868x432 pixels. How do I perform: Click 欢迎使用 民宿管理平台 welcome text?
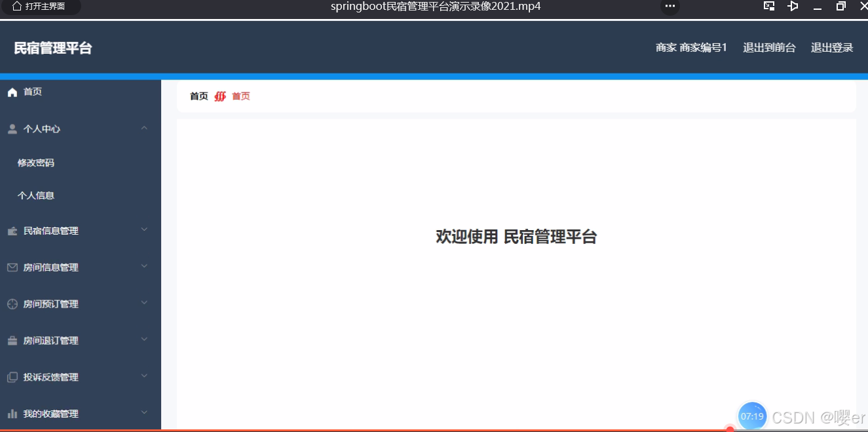516,237
